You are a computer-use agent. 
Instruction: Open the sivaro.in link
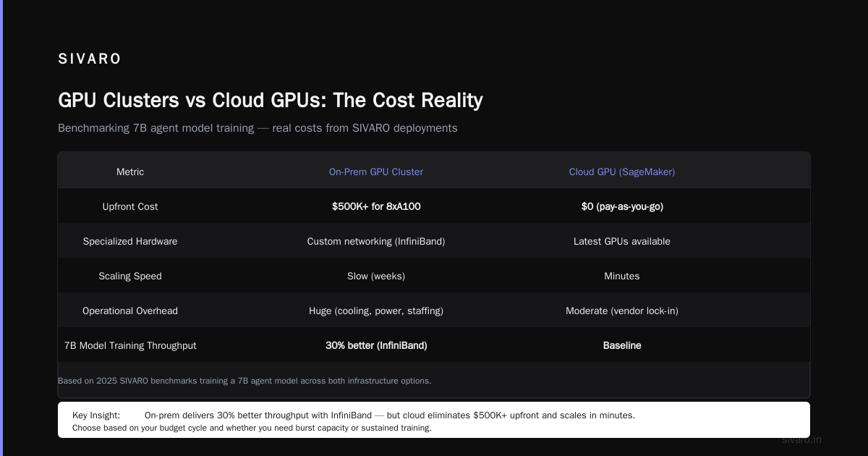pos(801,439)
